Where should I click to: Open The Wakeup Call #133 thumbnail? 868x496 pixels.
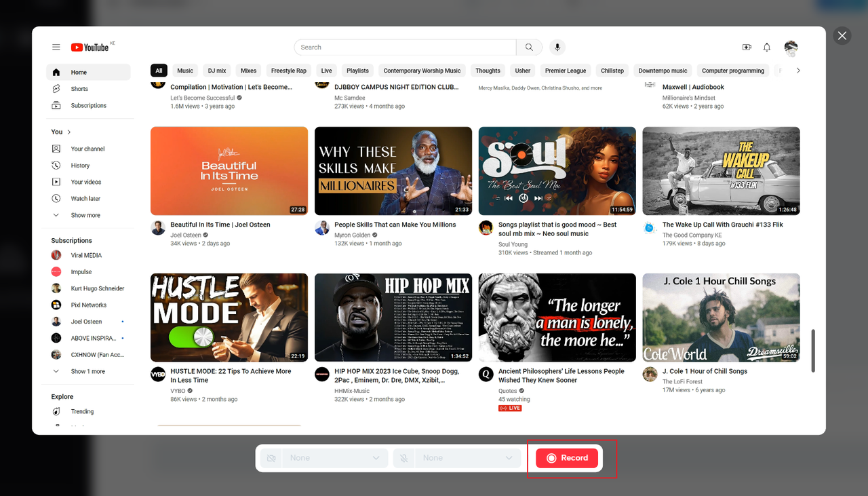tap(722, 171)
